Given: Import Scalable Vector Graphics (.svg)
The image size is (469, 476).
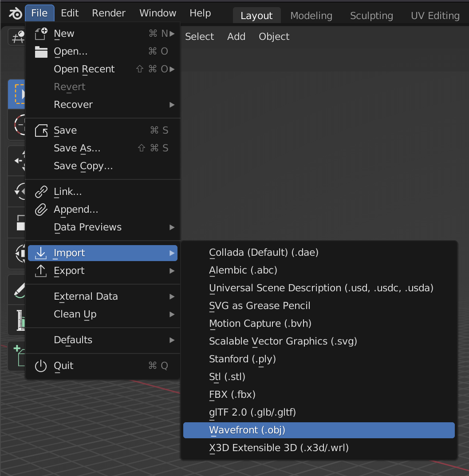Looking at the screenshot, I should pos(319,341).
